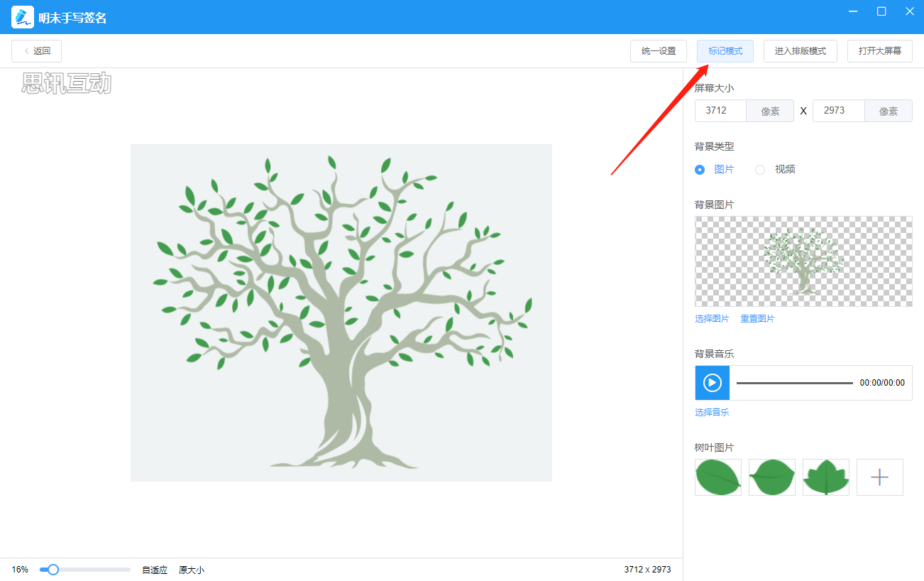Go back using the 返回 button
Viewport: 924px width, 581px height.
(x=37, y=51)
